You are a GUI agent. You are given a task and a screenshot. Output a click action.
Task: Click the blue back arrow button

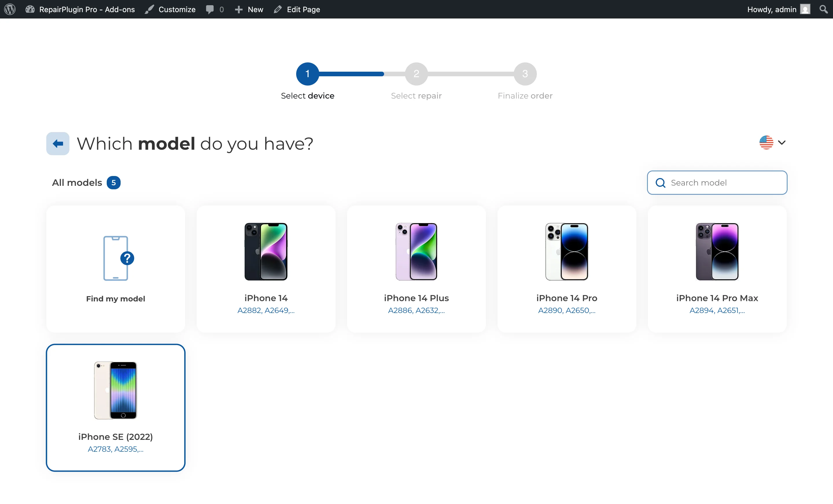coord(58,143)
